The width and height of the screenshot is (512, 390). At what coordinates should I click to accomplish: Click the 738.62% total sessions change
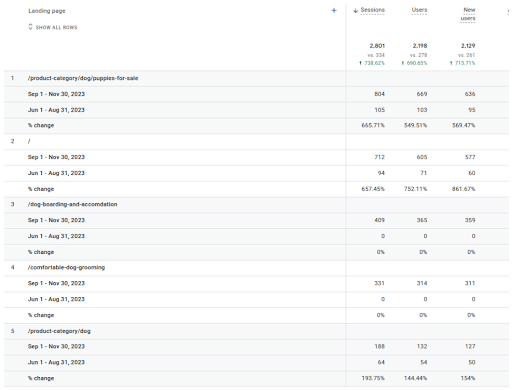coord(372,63)
